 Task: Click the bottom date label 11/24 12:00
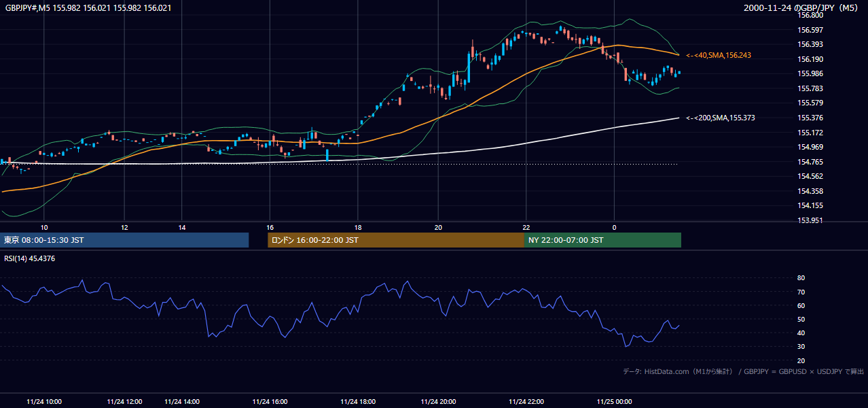(124, 401)
